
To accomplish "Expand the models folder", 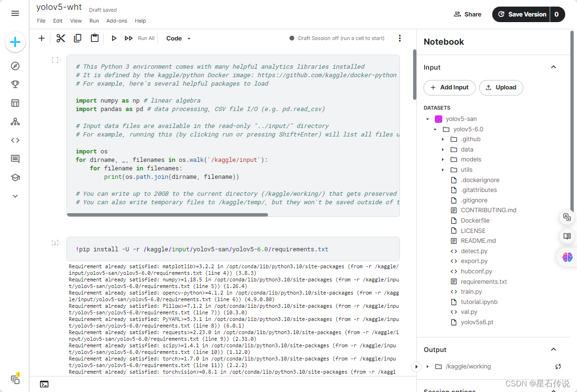I will pyautogui.click(x=443, y=160).
